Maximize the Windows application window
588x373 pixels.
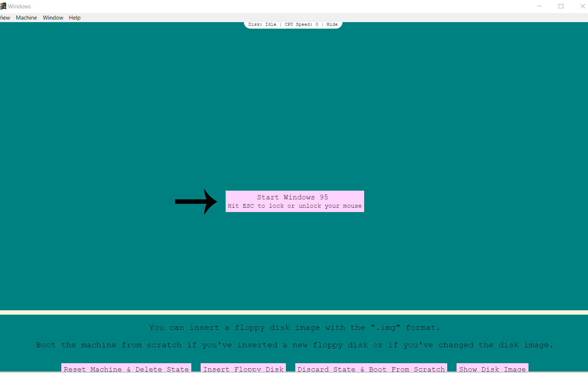tap(561, 6)
